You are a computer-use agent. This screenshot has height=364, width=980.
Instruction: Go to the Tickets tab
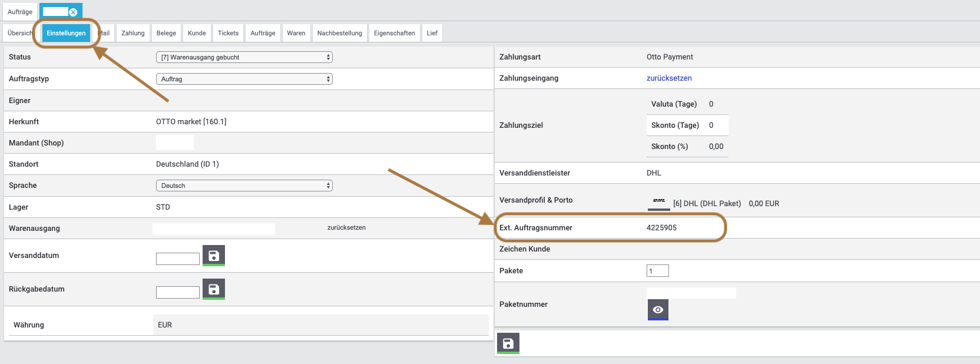pos(228,33)
